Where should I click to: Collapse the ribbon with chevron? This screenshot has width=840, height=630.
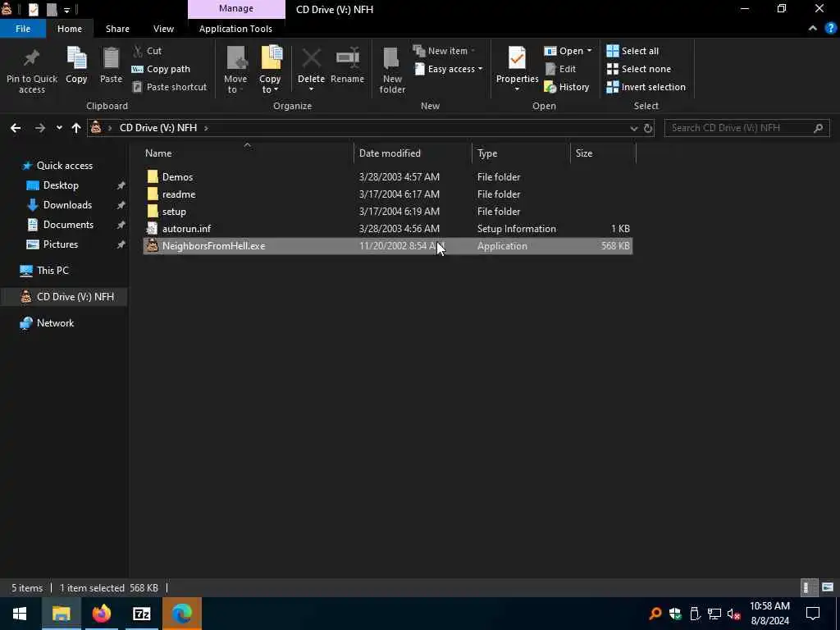coord(813,29)
